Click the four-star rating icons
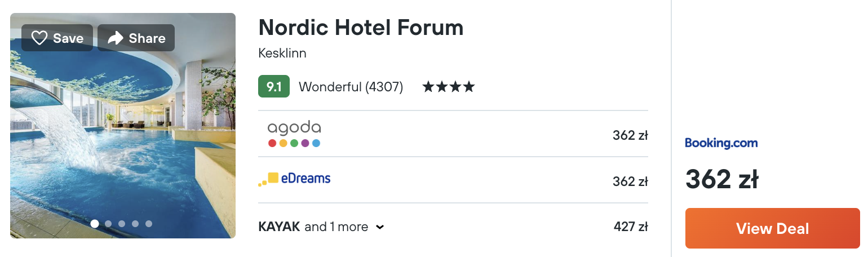Screen dimensions: 868x257 pyautogui.click(x=449, y=87)
